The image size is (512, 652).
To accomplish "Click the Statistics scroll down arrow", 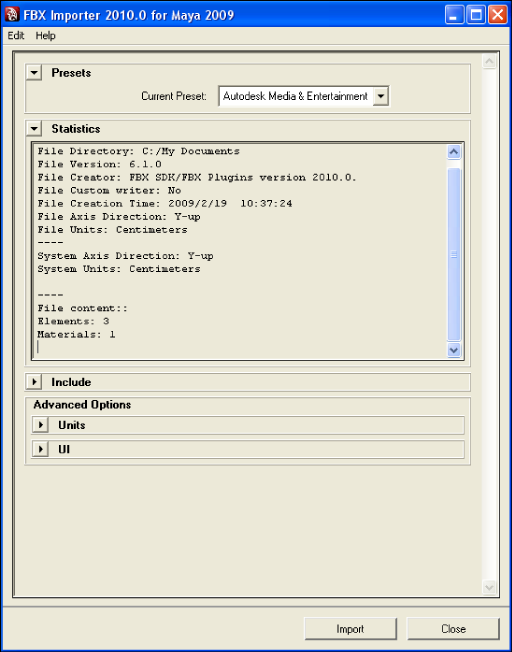I will [x=454, y=350].
